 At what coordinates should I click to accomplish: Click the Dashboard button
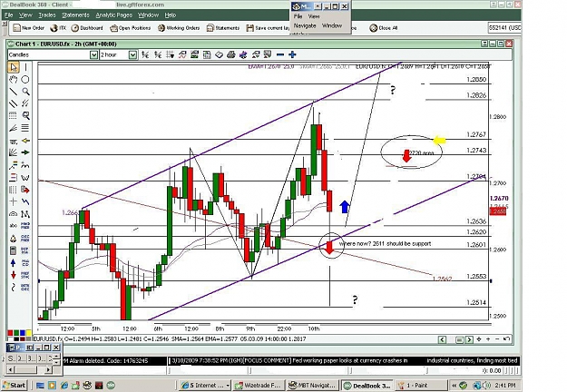point(87,28)
